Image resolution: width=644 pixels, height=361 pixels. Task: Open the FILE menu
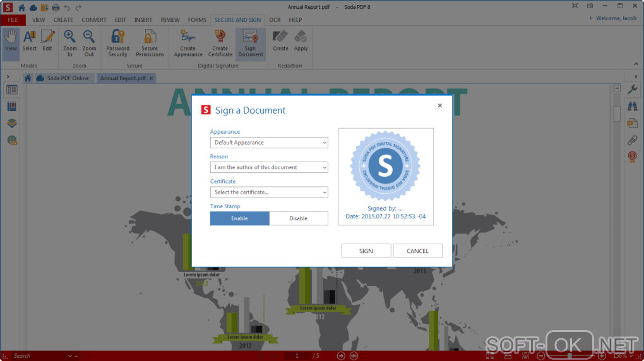click(x=13, y=20)
